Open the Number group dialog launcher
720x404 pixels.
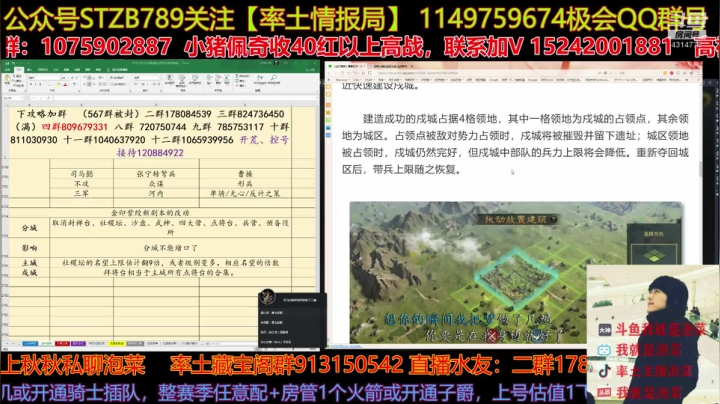tap(161, 91)
